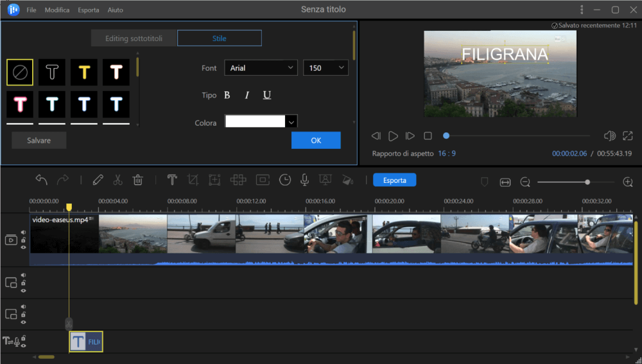Click the preview progress slider knob
Screen dimensions: 642x364
coord(446,135)
